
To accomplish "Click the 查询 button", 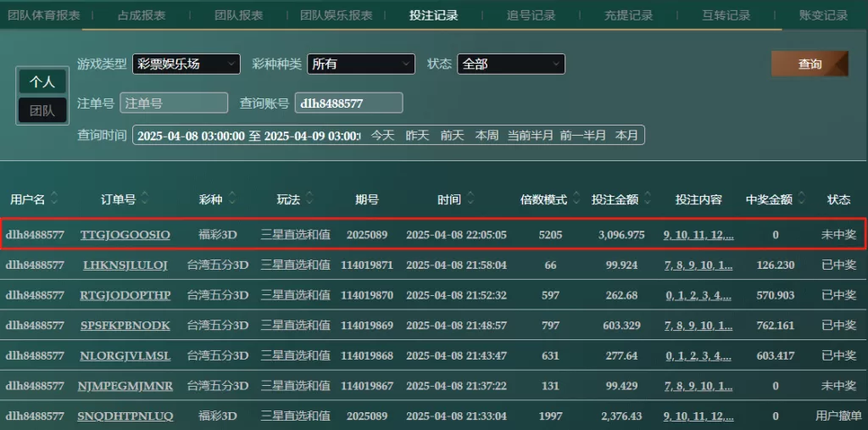I will pyautogui.click(x=810, y=64).
